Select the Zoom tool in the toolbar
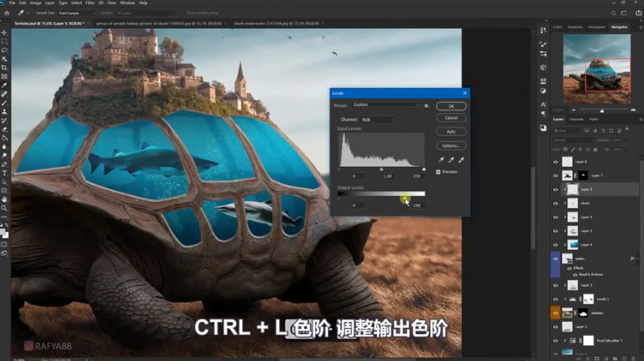This screenshot has height=361, width=644. (x=4, y=208)
